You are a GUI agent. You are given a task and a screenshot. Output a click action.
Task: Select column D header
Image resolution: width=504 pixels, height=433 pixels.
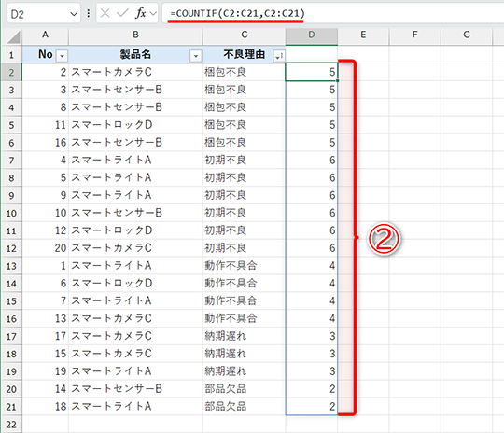click(312, 35)
